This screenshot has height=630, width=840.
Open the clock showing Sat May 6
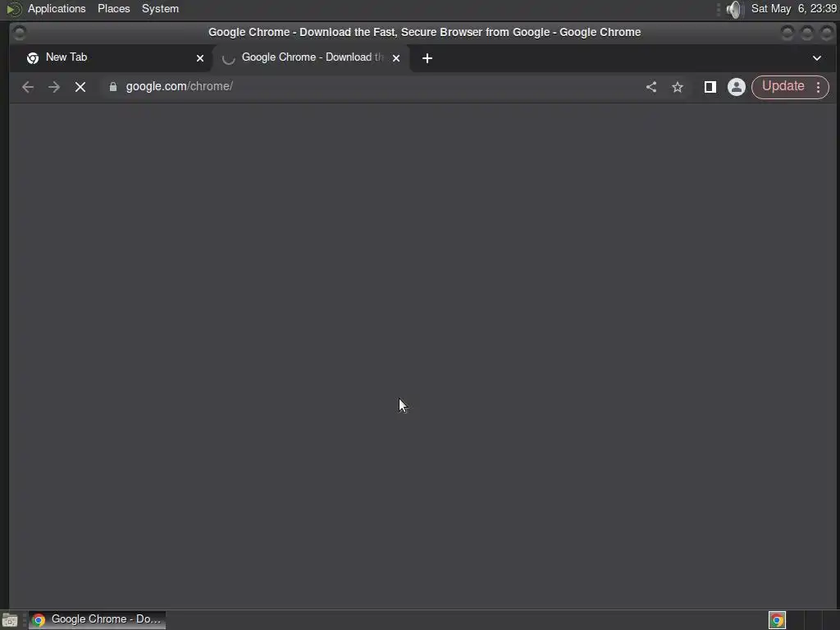pyautogui.click(x=794, y=8)
